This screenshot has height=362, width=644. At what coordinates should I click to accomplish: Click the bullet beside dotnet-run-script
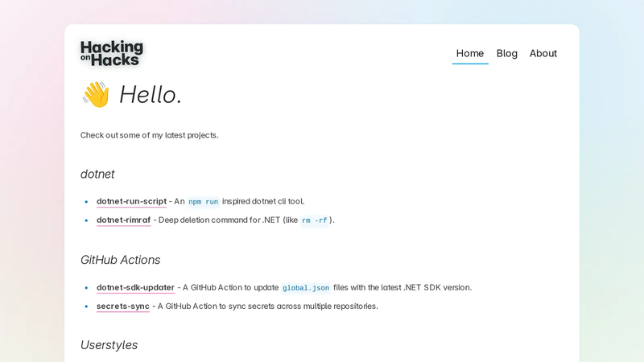tap(86, 202)
